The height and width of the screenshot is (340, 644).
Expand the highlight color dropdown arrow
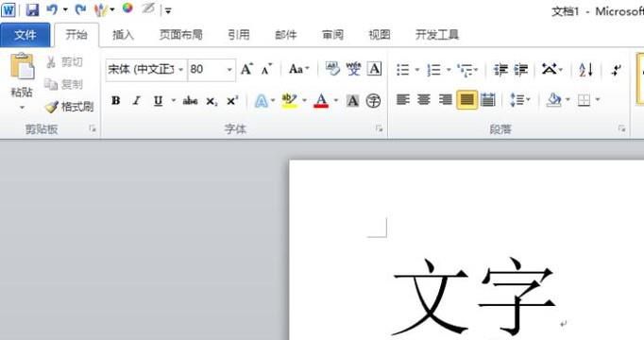point(305,100)
